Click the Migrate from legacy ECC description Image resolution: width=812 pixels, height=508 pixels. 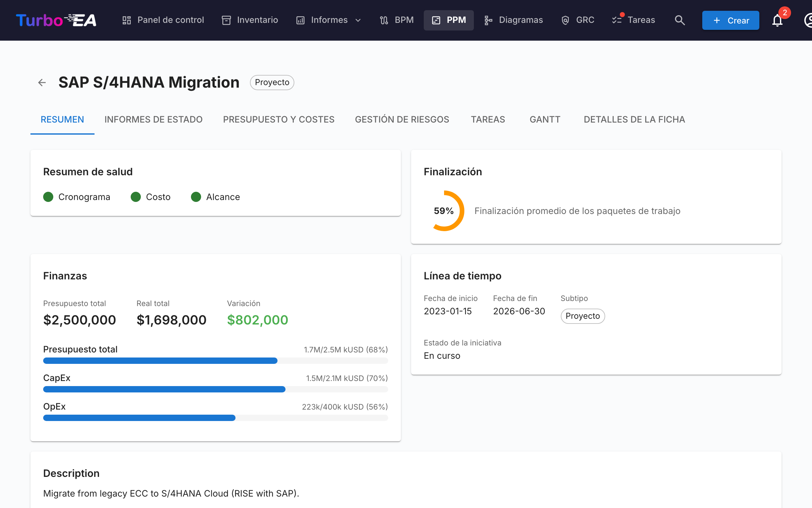point(171,493)
